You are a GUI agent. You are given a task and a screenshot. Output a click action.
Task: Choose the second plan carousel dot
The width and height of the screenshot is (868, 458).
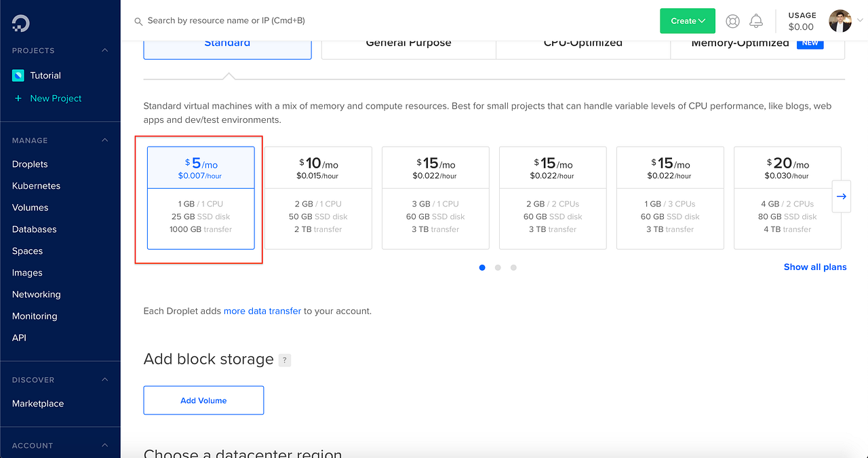click(x=498, y=267)
